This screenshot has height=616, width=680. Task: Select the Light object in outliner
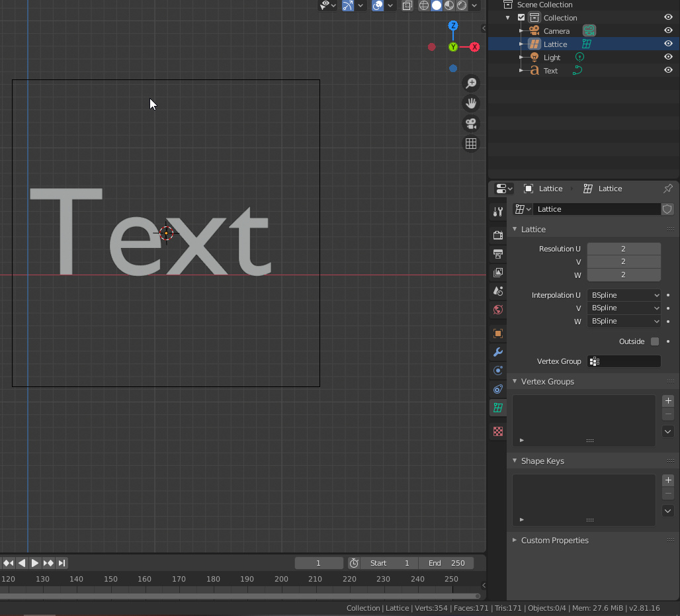(x=552, y=58)
